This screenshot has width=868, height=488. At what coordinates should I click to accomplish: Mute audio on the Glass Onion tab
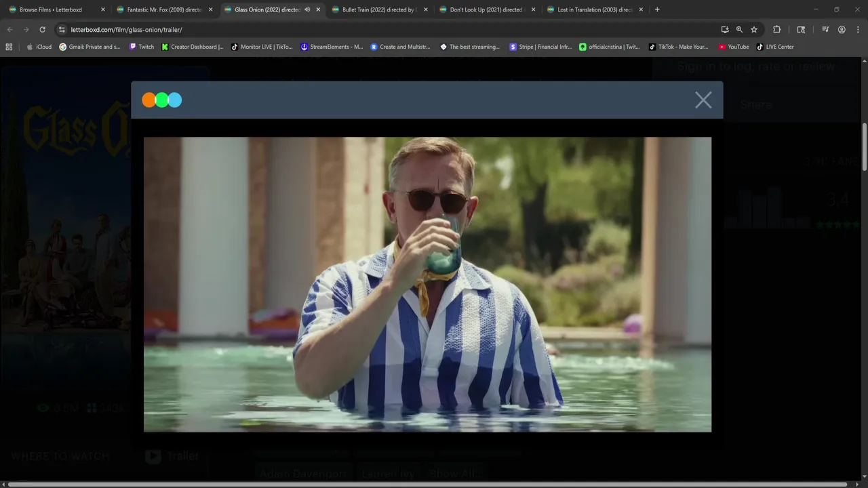pyautogui.click(x=307, y=9)
